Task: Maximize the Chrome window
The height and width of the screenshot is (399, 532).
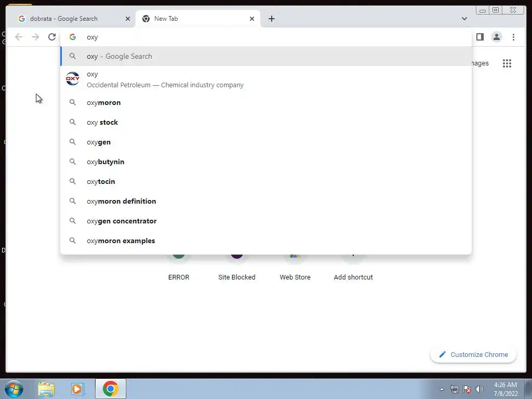Action: (496, 10)
